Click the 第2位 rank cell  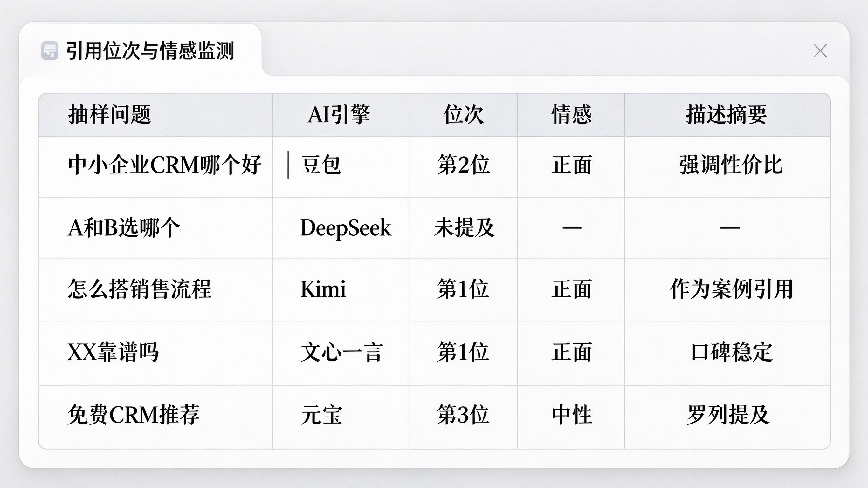pos(464,167)
